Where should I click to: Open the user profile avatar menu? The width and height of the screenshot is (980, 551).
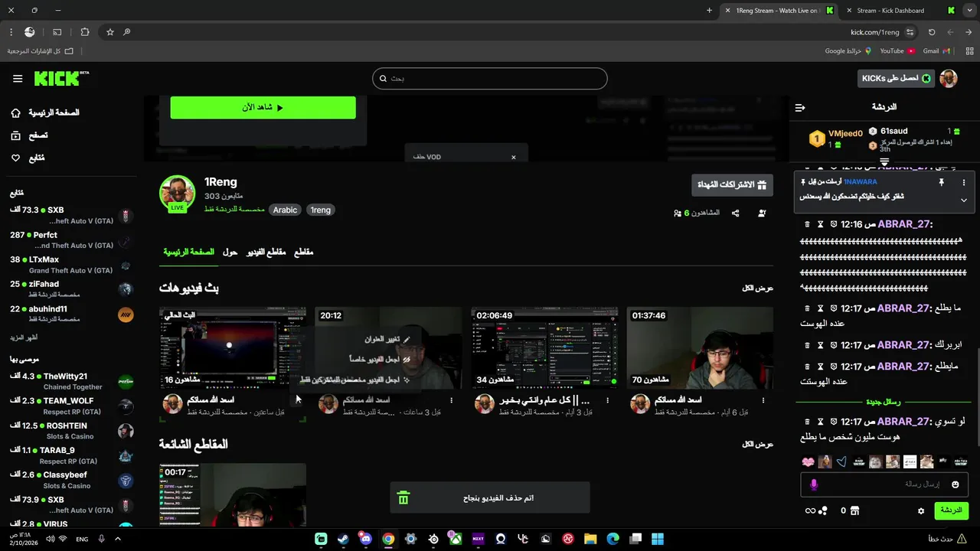[x=949, y=79]
